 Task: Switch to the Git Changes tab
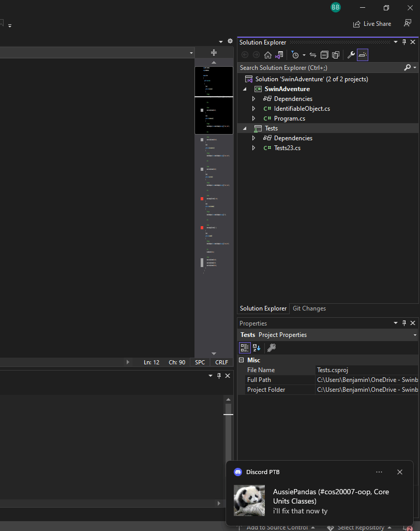309,308
